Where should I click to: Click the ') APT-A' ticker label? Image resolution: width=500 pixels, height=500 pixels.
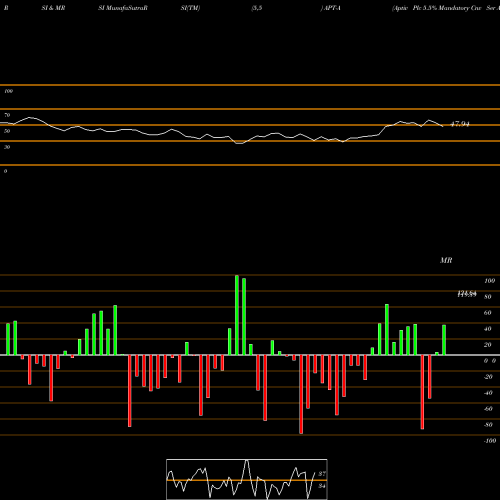click(330, 8)
